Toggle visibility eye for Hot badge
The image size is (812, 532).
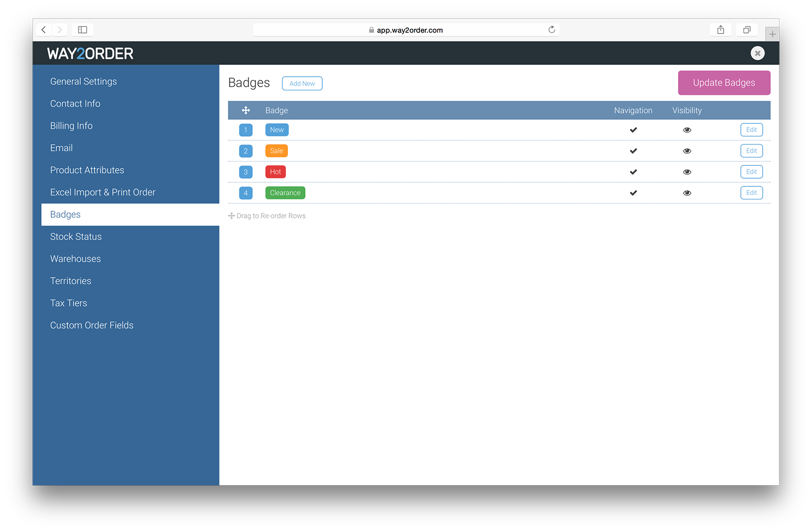pyautogui.click(x=687, y=172)
